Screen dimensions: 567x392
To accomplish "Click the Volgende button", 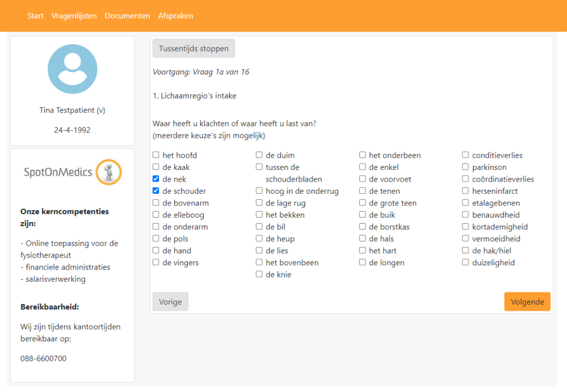I will 527,302.
